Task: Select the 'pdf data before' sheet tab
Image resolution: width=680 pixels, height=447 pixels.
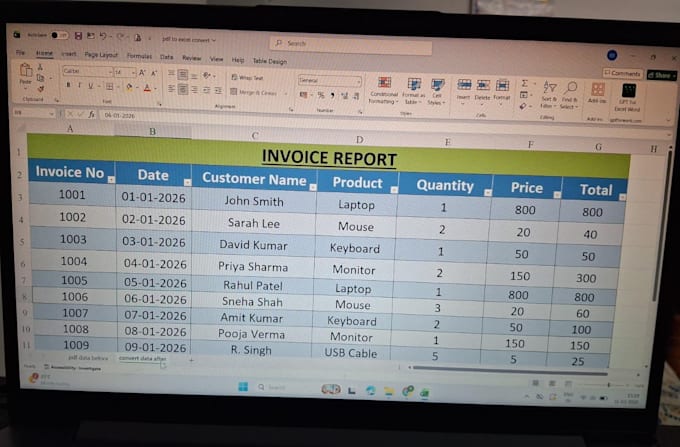Action: pos(88,358)
